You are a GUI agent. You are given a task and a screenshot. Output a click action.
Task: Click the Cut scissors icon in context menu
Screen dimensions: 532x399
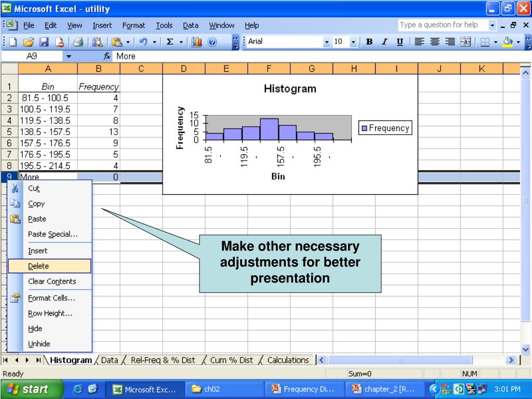coord(15,188)
